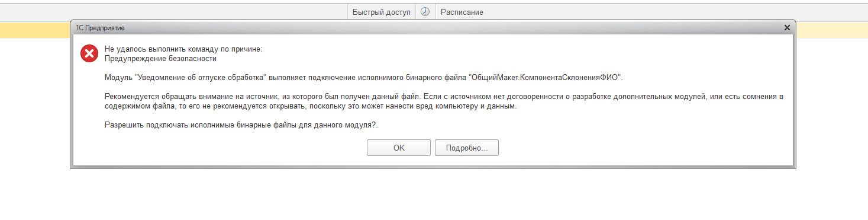Click the clock history icon in top bar

[x=425, y=12]
